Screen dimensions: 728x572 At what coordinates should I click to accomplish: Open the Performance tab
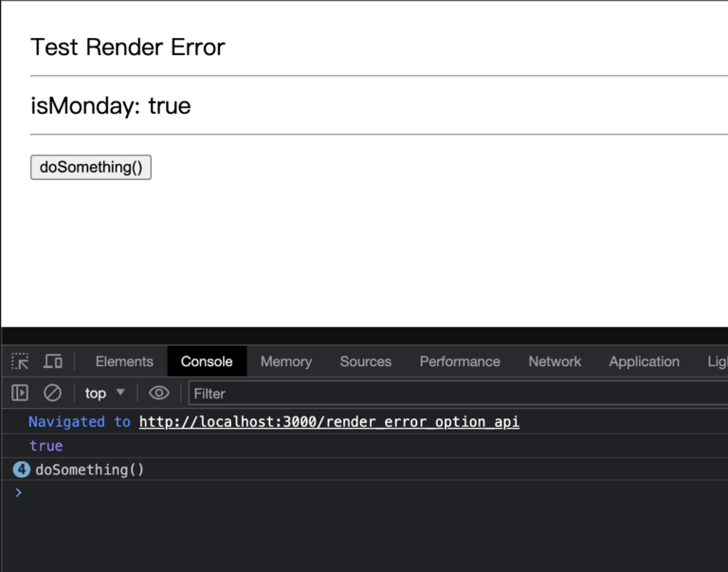point(460,361)
